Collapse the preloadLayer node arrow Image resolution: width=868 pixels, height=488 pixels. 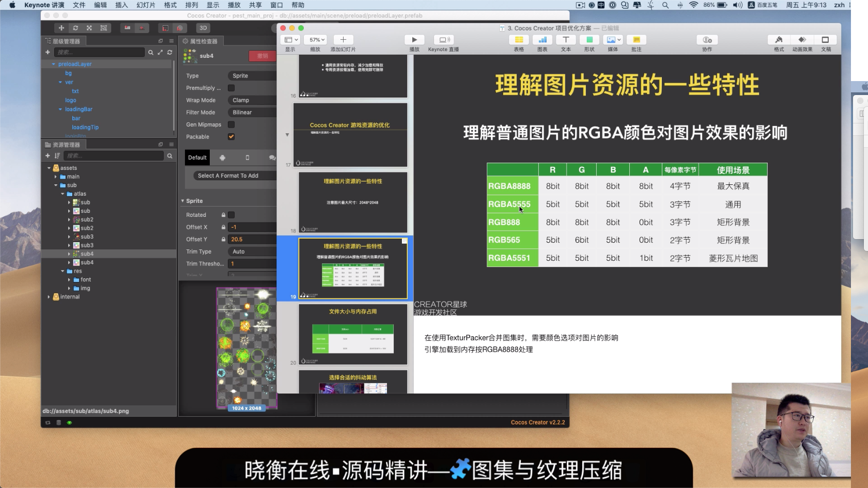point(53,64)
